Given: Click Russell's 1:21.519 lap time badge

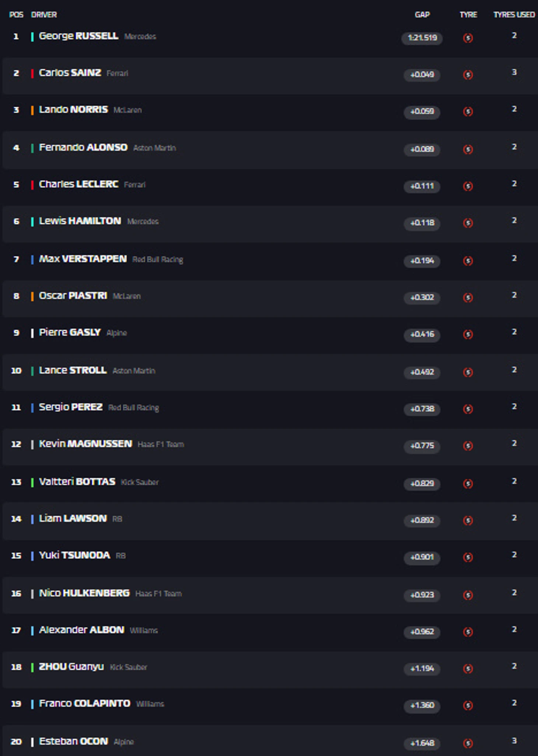Looking at the screenshot, I should click(422, 38).
